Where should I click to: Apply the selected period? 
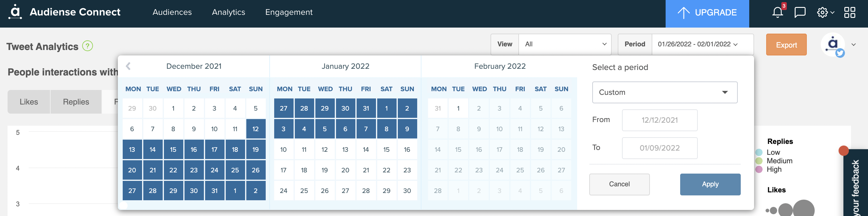(710, 184)
